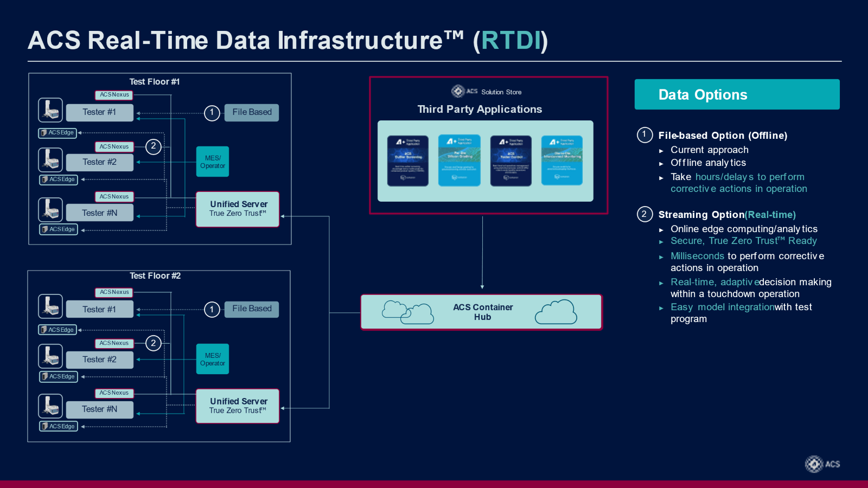Click the Secure, True Zero Trust Ready link
The image size is (868, 488).
pos(743,241)
